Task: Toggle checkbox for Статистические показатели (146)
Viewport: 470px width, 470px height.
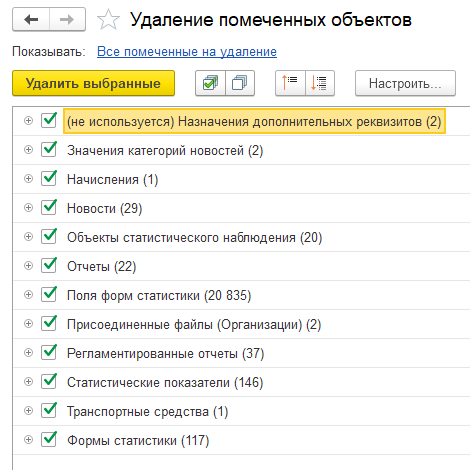Action: 49,381
